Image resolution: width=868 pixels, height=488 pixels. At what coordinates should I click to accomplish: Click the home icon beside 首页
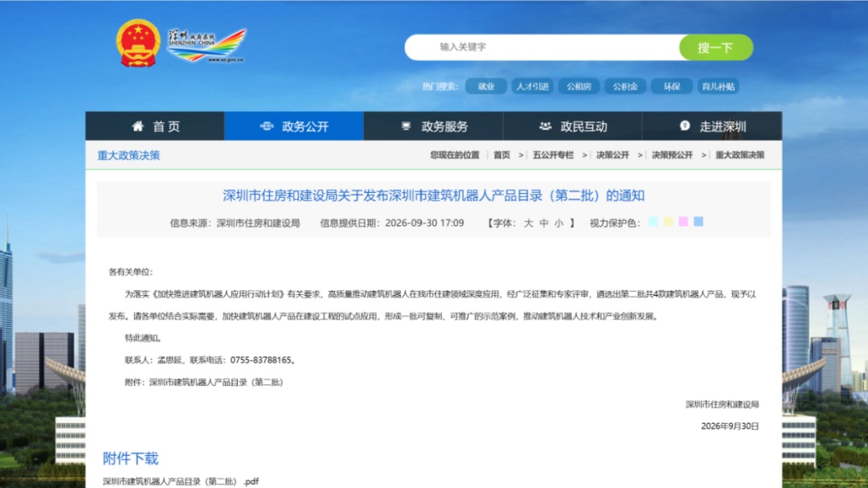(x=138, y=126)
